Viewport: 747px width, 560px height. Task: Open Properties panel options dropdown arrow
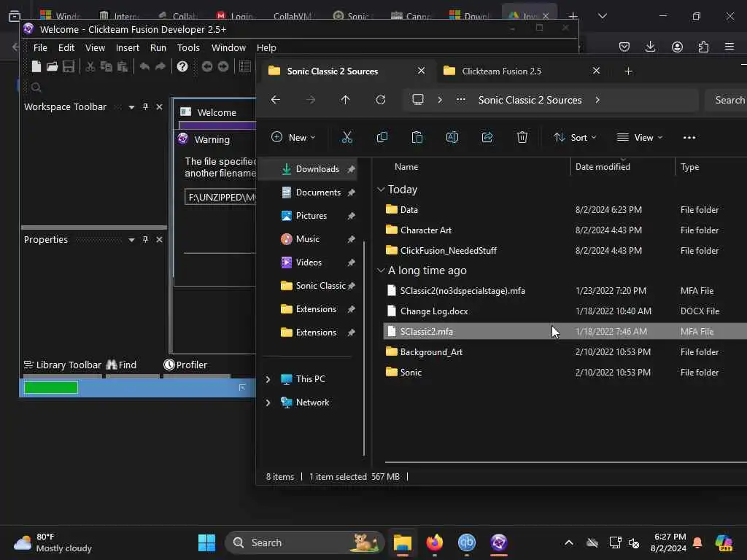click(x=131, y=240)
